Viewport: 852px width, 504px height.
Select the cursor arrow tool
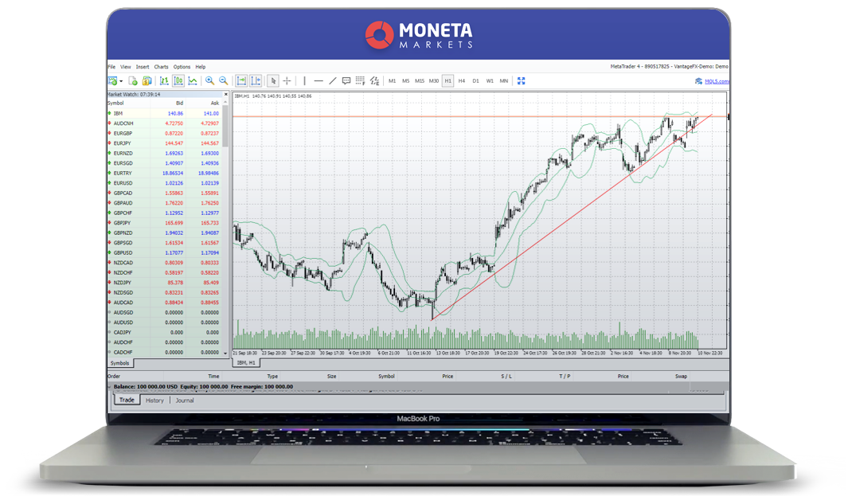pyautogui.click(x=273, y=81)
